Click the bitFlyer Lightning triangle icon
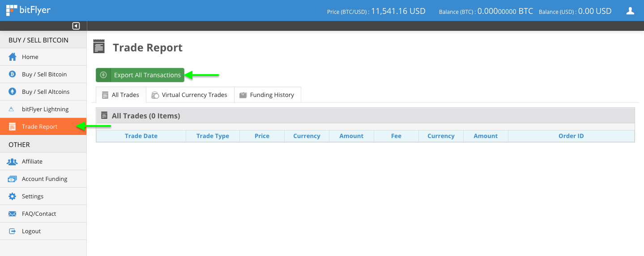The image size is (644, 256). 13,109
